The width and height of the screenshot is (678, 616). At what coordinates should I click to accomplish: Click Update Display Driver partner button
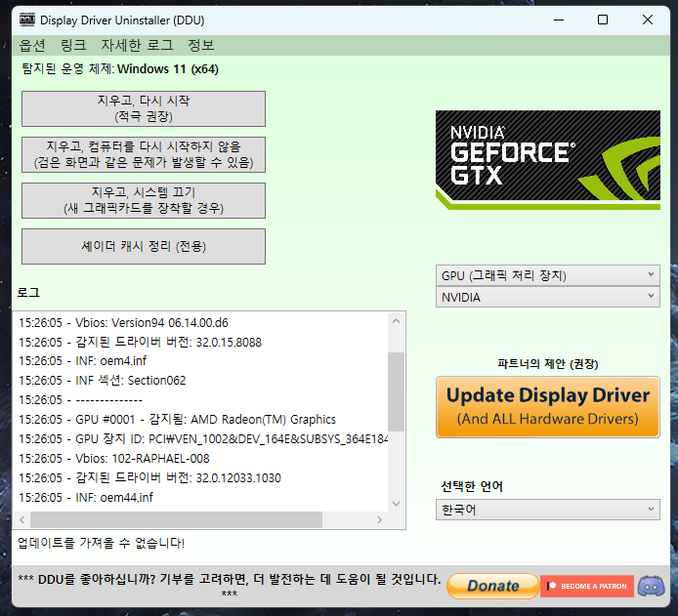[548, 407]
